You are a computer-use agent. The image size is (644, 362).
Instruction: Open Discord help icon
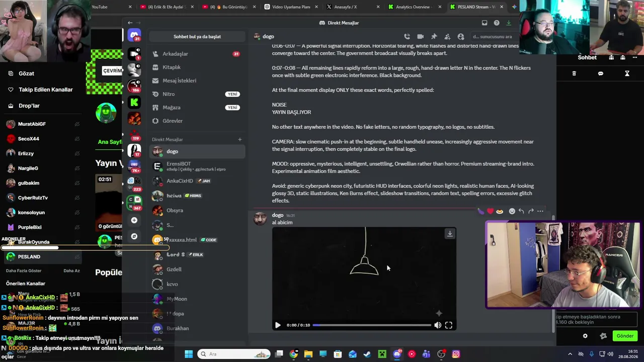(497, 23)
